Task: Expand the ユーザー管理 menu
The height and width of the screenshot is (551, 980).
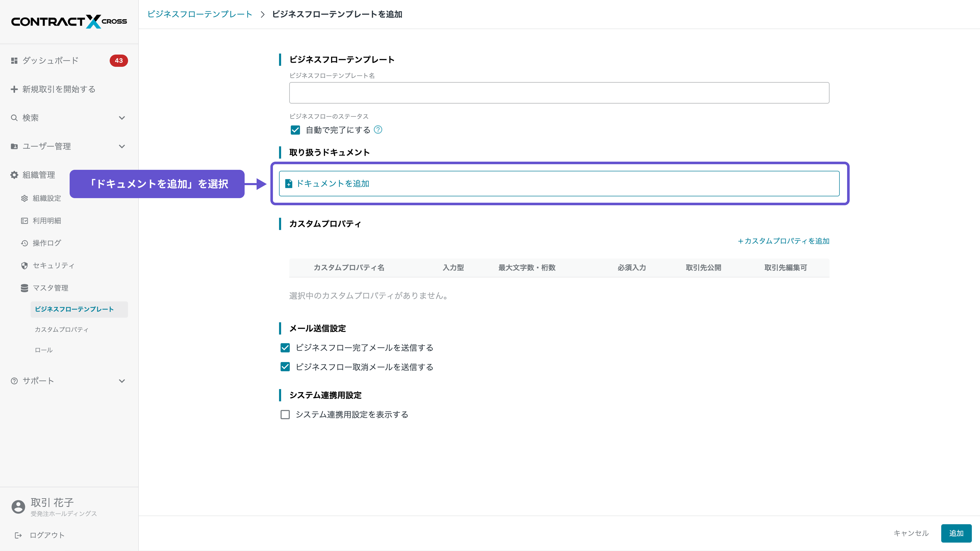Action: (122, 146)
